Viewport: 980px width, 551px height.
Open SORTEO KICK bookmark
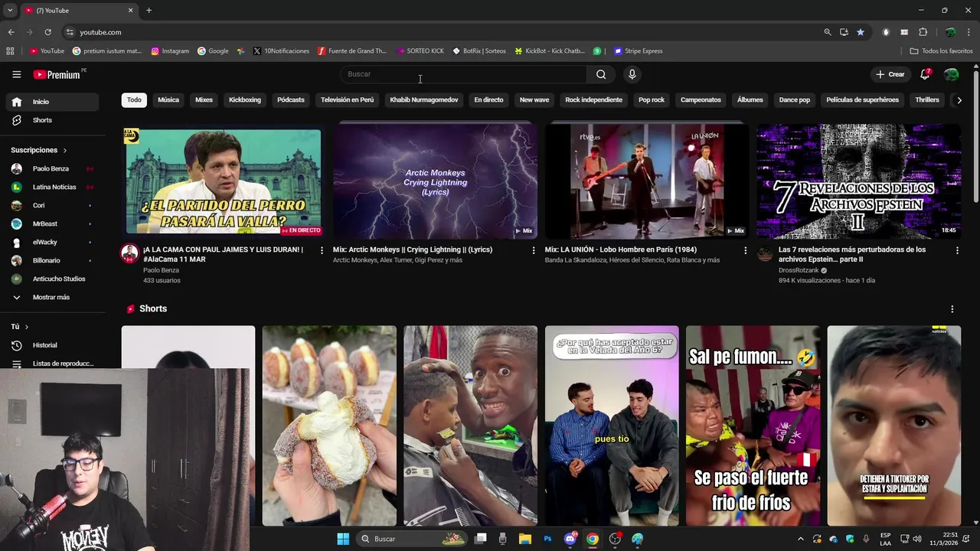(420, 51)
